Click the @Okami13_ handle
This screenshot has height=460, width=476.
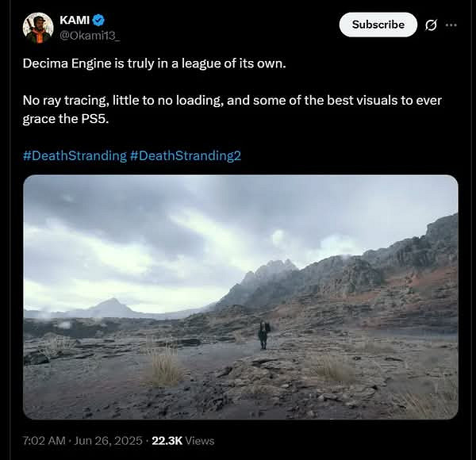90,35
